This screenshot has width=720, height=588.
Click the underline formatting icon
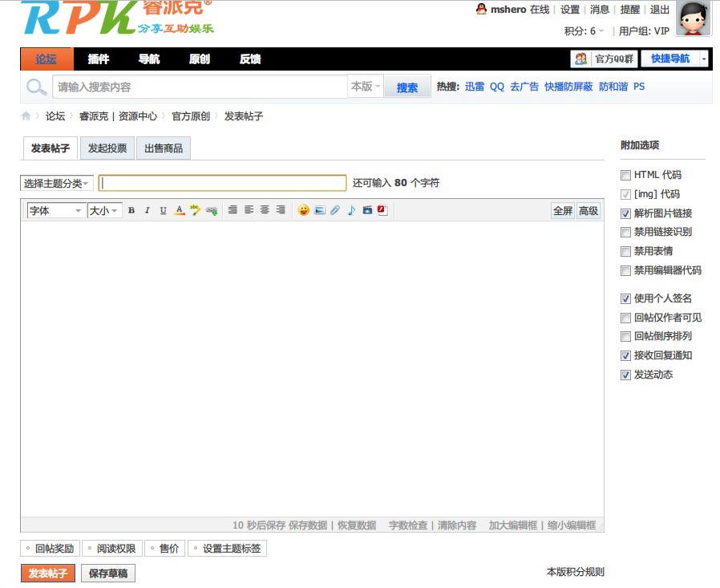point(164,210)
